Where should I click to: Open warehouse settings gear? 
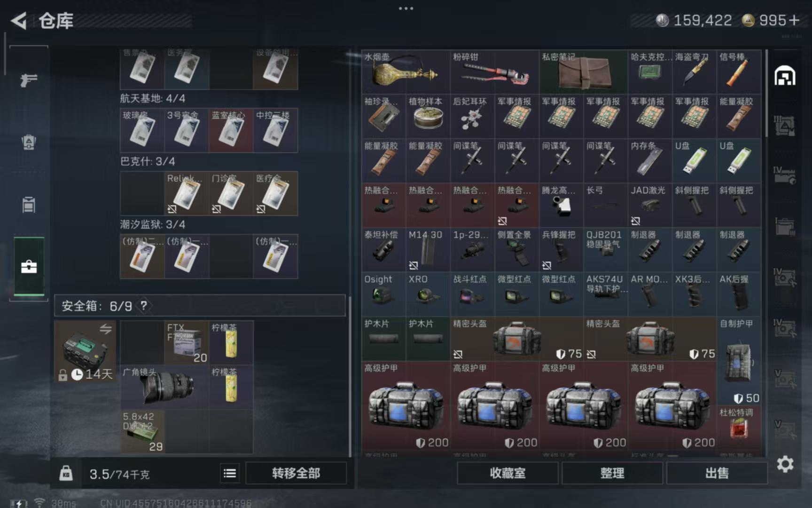tap(785, 464)
